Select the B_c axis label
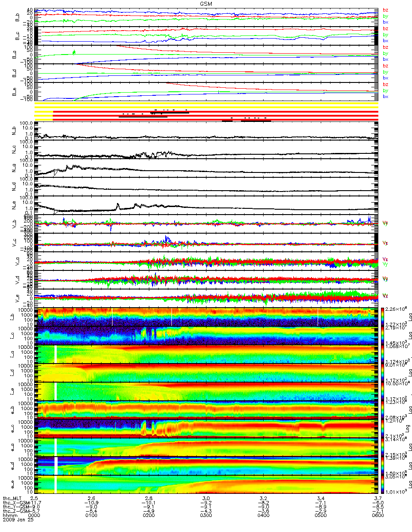Viewport: 412px width, 532px height. coord(18,35)
